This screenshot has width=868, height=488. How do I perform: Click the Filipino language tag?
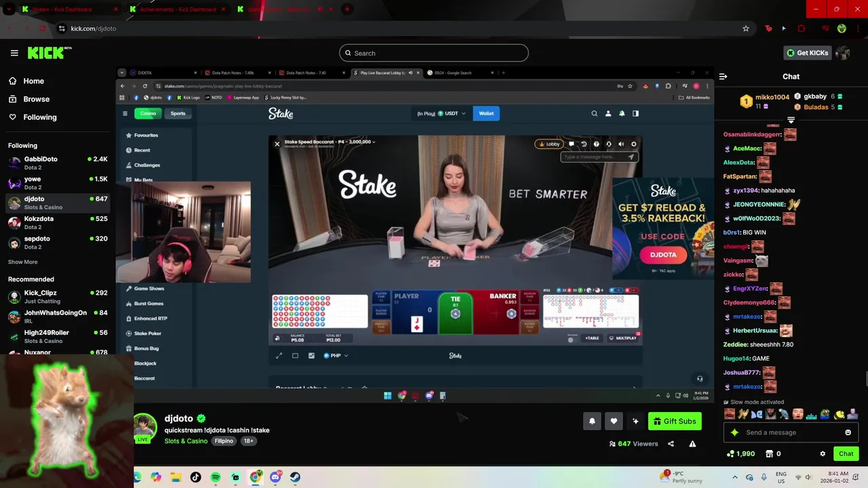[x=224, y=441]
